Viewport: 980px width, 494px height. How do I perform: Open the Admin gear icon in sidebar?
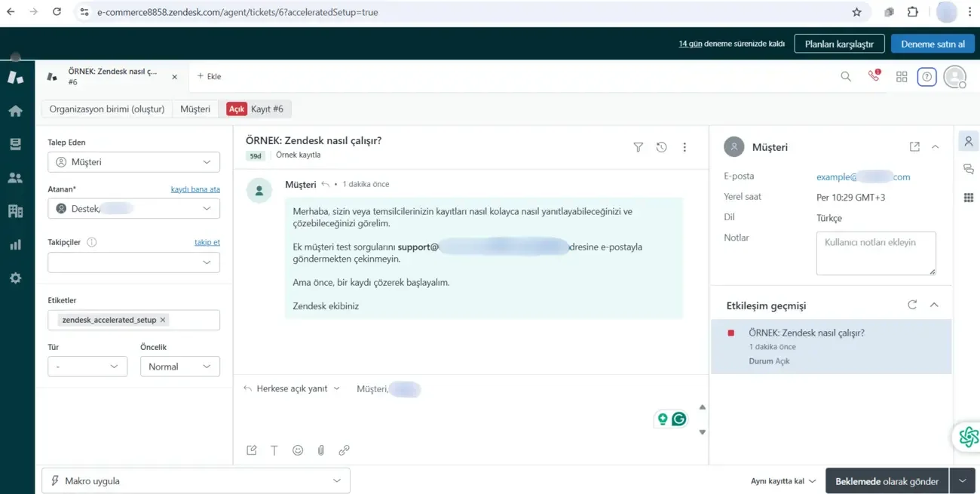pyautogui.click(x=15, y=278)
